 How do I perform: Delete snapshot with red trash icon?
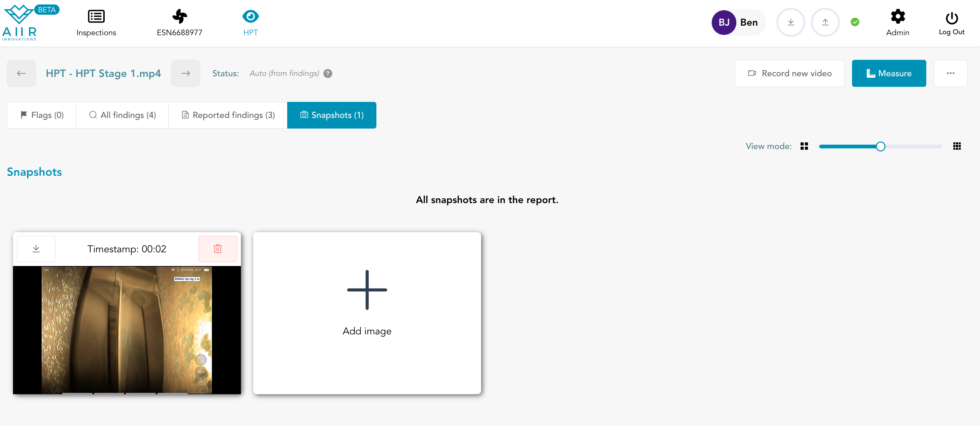(218, 249)
